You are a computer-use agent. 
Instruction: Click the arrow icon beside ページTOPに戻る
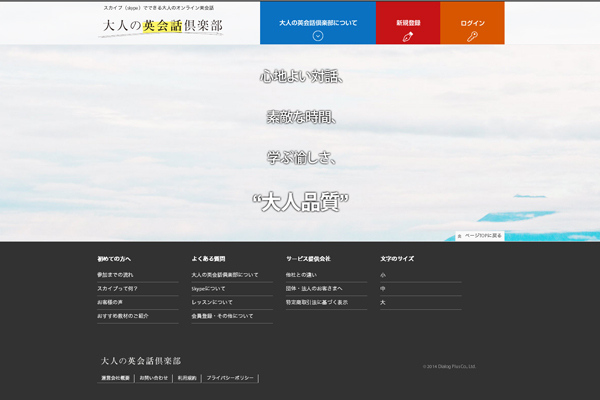[x=459, y=236]
